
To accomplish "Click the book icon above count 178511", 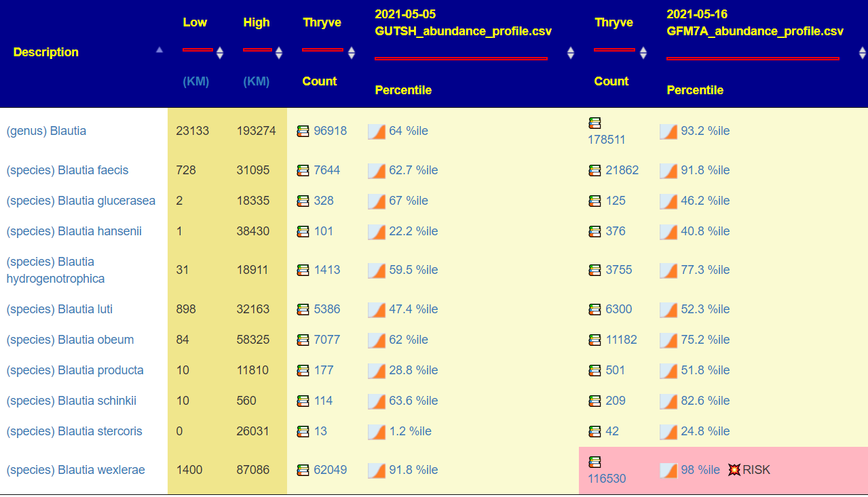I will 595,123.
